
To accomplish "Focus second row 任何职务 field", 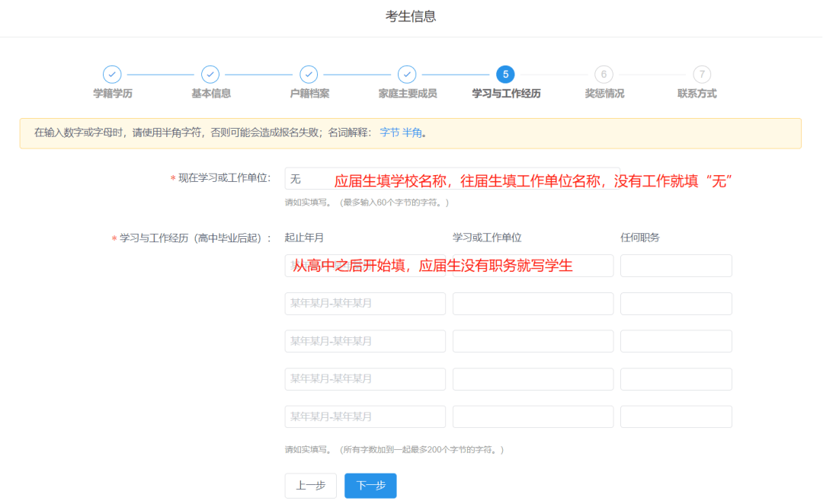I will point(676,304).
